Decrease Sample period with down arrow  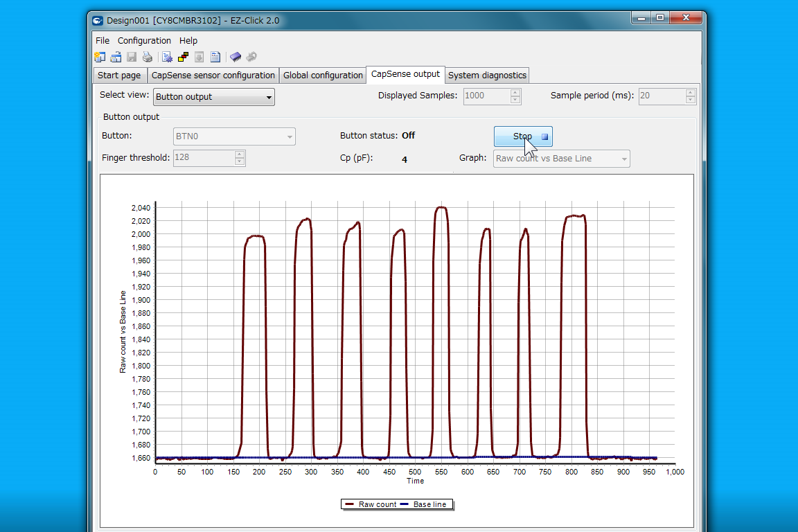(691, 100)
